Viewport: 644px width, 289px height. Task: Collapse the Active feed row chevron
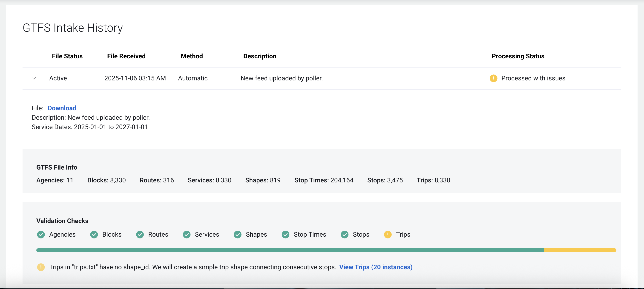click(34, 78)
